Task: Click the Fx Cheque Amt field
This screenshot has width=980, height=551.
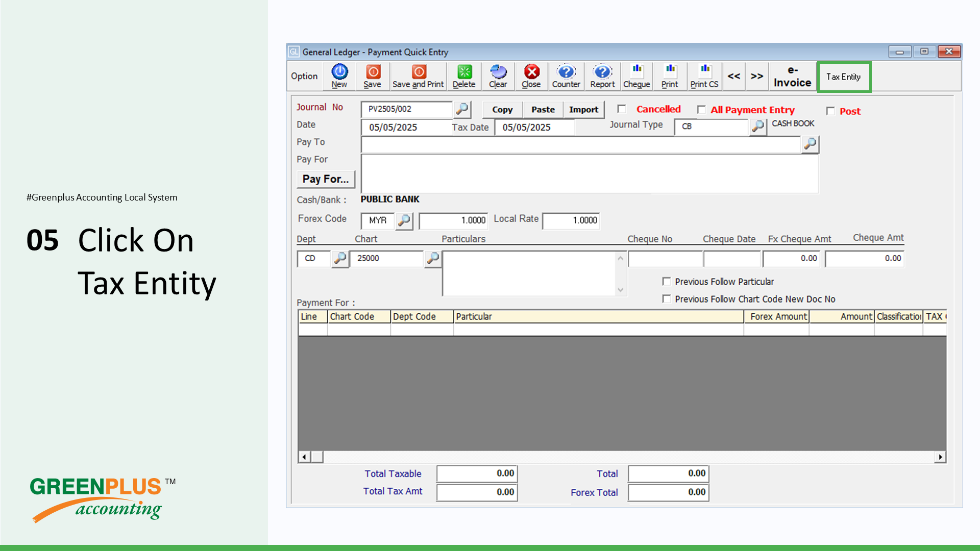Action: [792, 259]
